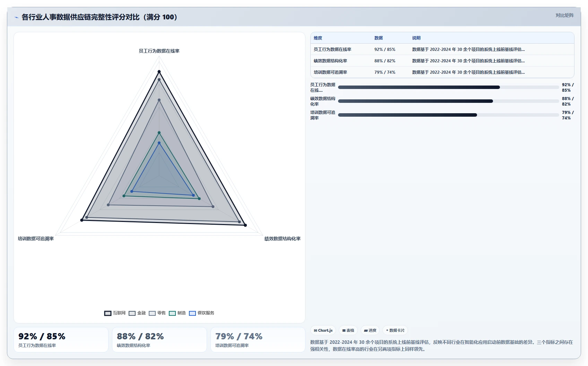This screenshot has height=366, width=588.
Task: Toggle 制造 legend swatch in radar chart
Action: [172, 313]
